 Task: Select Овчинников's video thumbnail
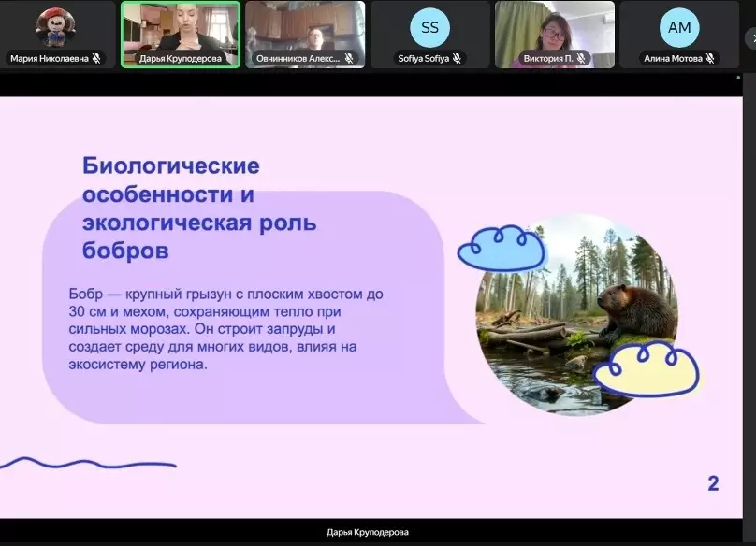coord(305,28)
